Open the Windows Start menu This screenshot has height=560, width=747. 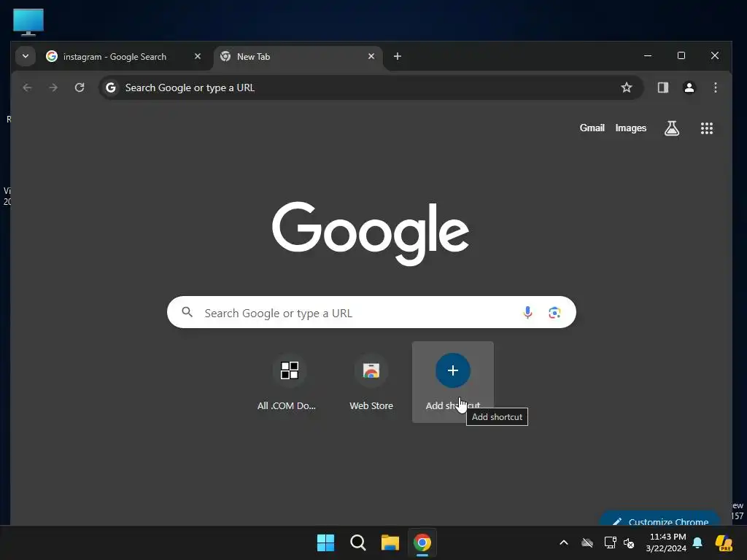(326, 542)
